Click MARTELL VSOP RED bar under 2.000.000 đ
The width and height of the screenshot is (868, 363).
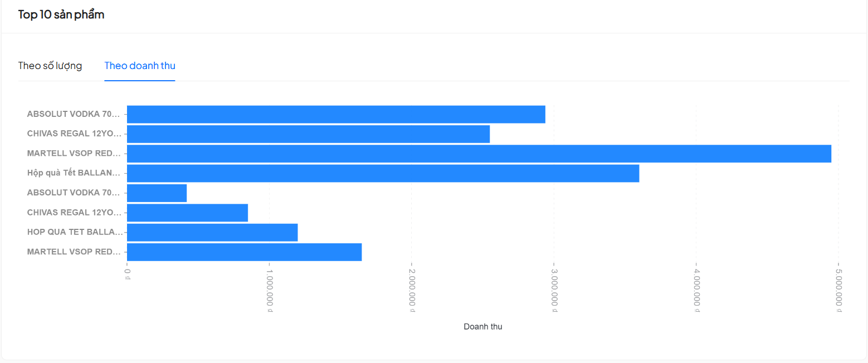(244, 252)
